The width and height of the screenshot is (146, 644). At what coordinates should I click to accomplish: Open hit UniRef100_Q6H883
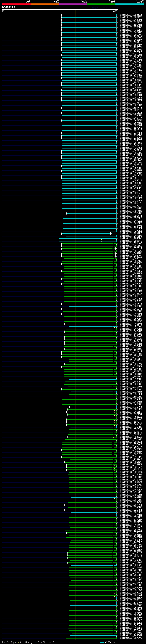131,37
